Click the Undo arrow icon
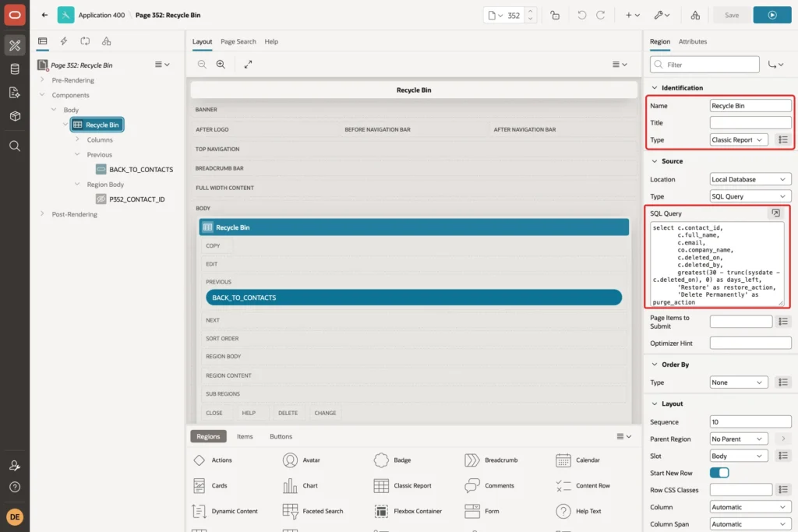Screen dimensions: 798x532 point(581,16)
